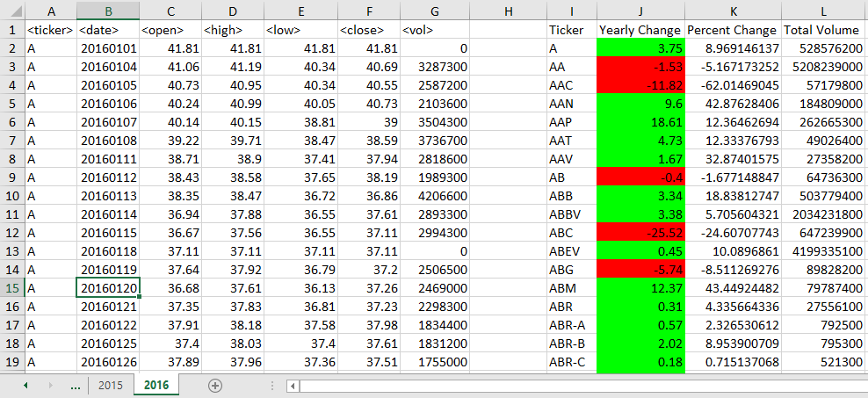The image size is (868, 398).
Task: Select cell containing ticker ABBV
Action: [571, 213]
